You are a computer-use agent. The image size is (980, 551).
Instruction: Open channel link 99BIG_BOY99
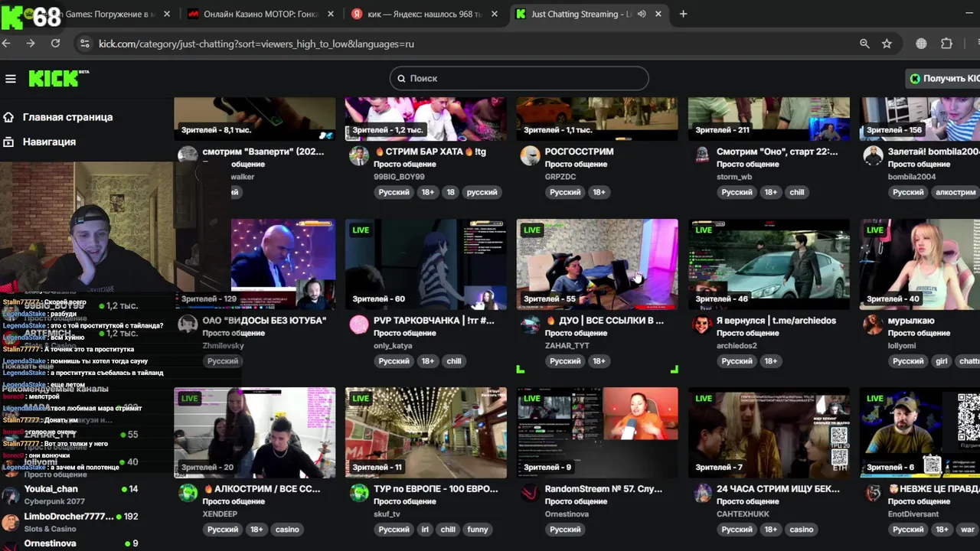399,177
